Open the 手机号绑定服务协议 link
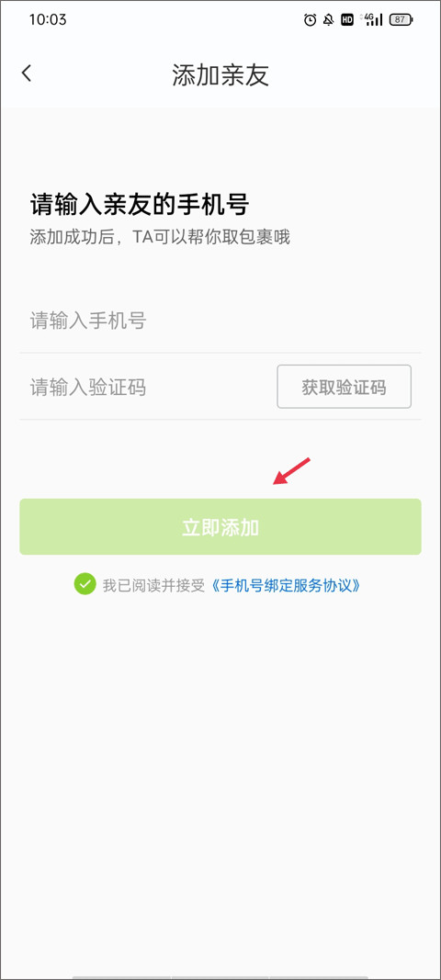Screen dimensions: 441x980 285,585
